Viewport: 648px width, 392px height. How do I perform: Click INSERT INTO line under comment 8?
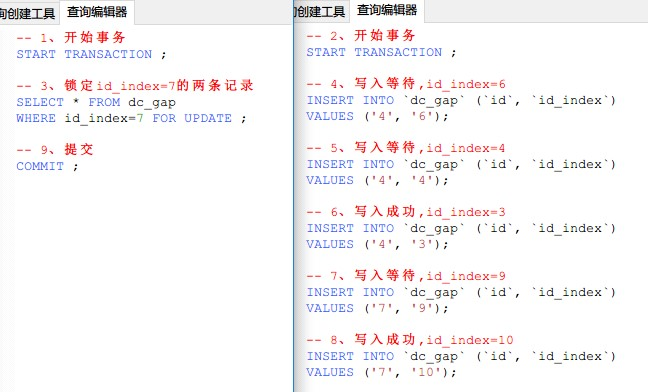pyautogui.click(x=461, y=356)
